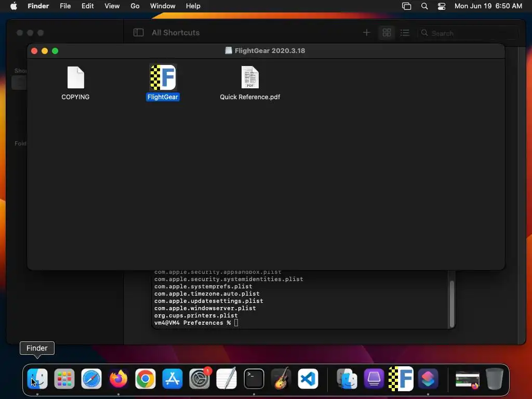
Task: Open the Go menu
Action: 135,6
